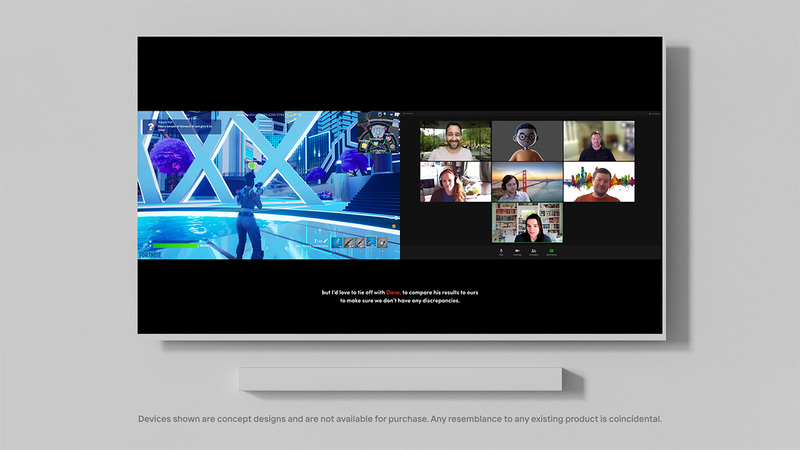Image resolution: width=800 pixels, height=450 pixels.
Task: Select green-outlined tile of woman by bookshelves
Action: (x=527, y=223)
